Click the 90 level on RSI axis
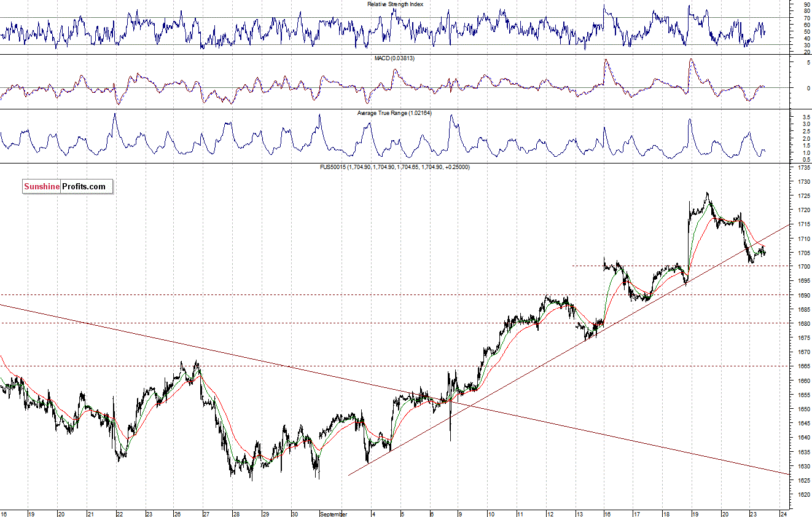 click(x=806, y=4)
